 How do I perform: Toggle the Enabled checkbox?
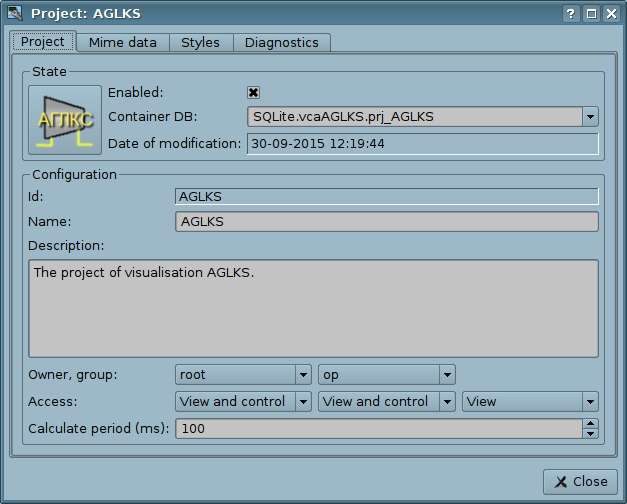click(254, 92)
